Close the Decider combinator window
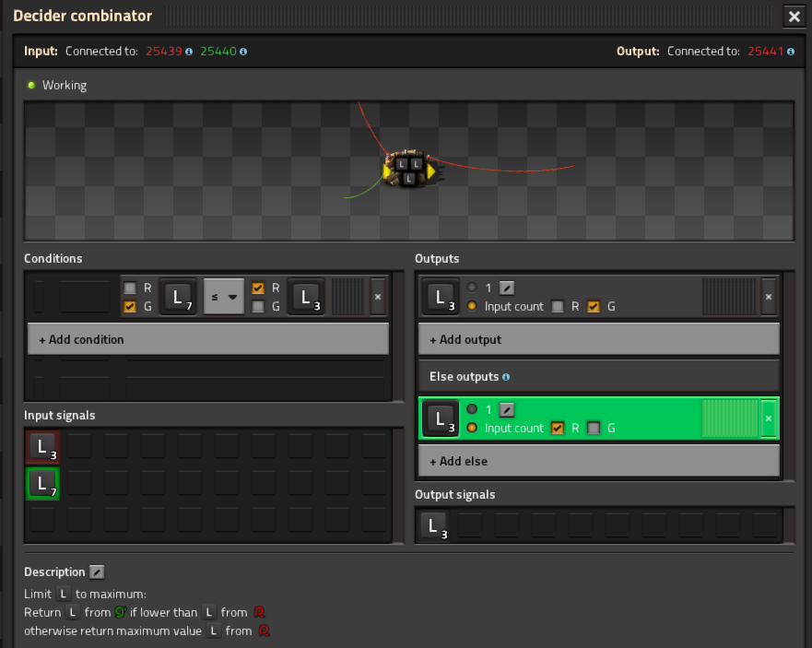The height and width of the screenshot is (648, 812). pyautogui.click(x=794, y=17)
